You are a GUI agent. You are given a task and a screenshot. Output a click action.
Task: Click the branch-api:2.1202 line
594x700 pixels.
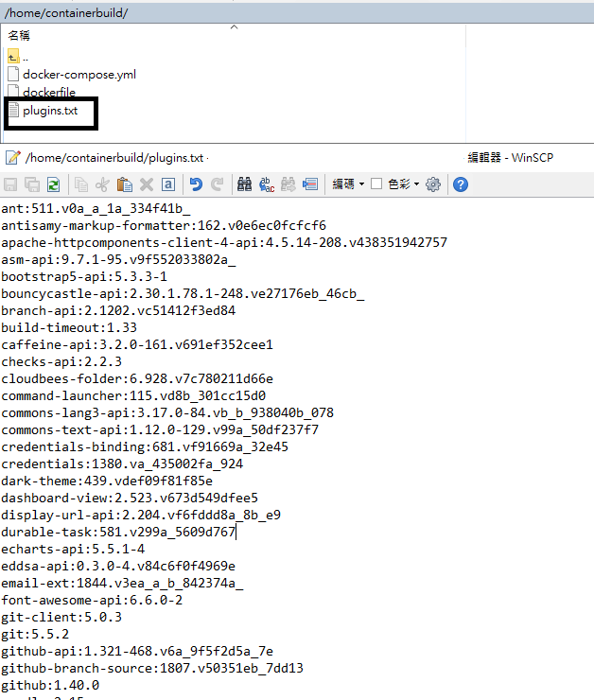click(118, 310)
